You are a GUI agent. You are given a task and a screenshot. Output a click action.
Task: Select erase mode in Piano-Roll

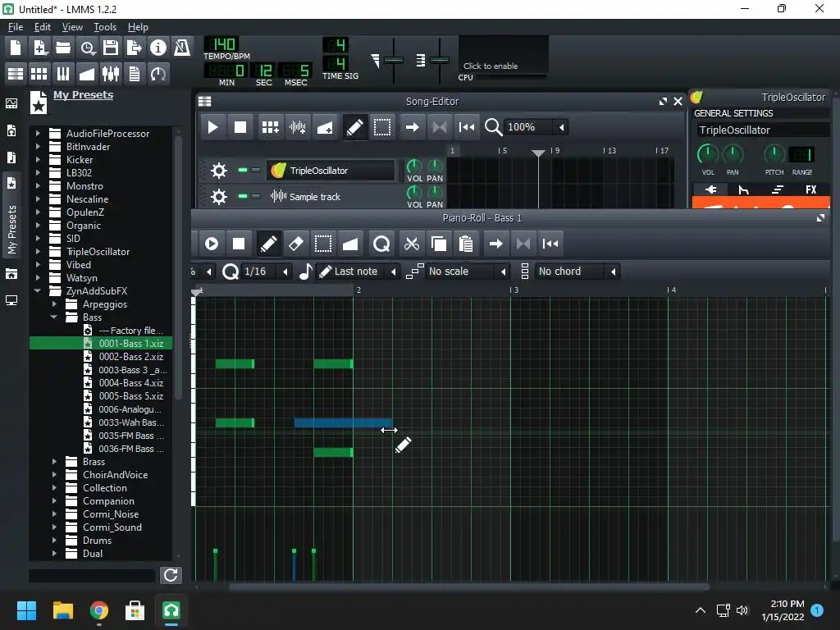295,244
